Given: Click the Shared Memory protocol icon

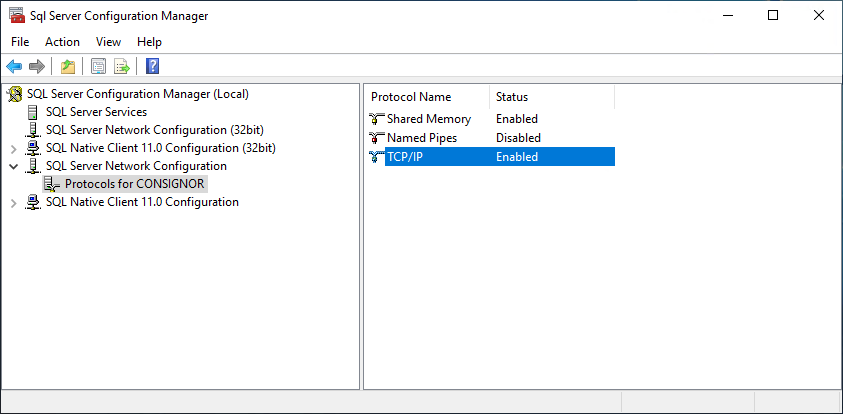Looking at the screenshot, I should [x=376, y=119].
